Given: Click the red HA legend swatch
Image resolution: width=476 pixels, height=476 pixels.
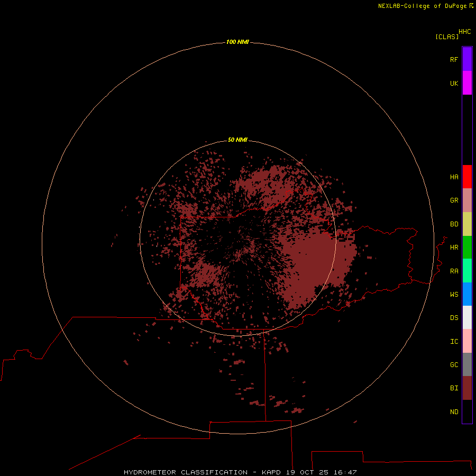Looking at the screenshot, I should click(x=467, y=177).
